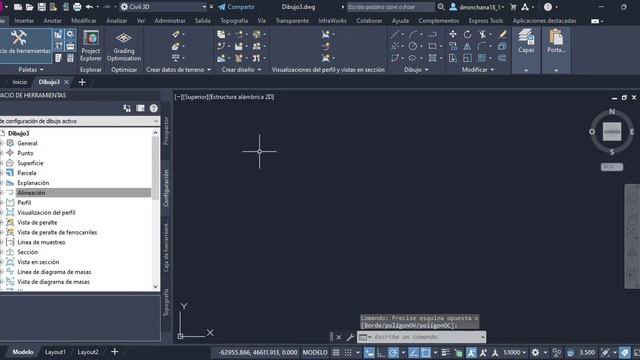Select the Circle tool in Dibujo panel
This screenshot has width=640, height=360.
coord(413,46)
